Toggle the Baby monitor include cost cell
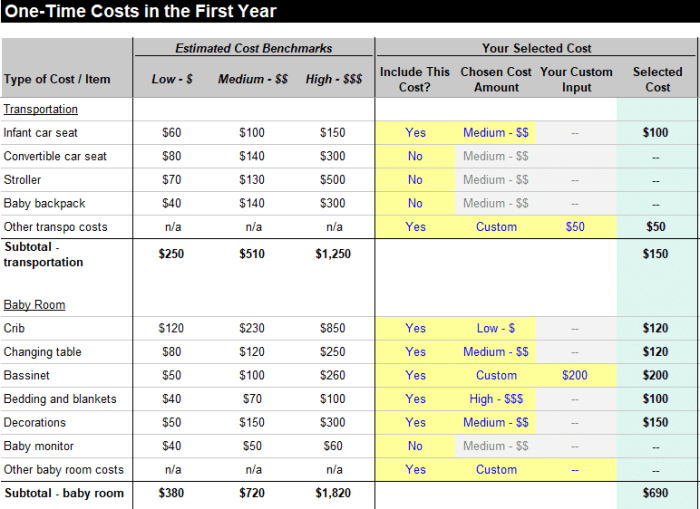The width and height of the screenshot is (700, 509). (x=415, y=446)
